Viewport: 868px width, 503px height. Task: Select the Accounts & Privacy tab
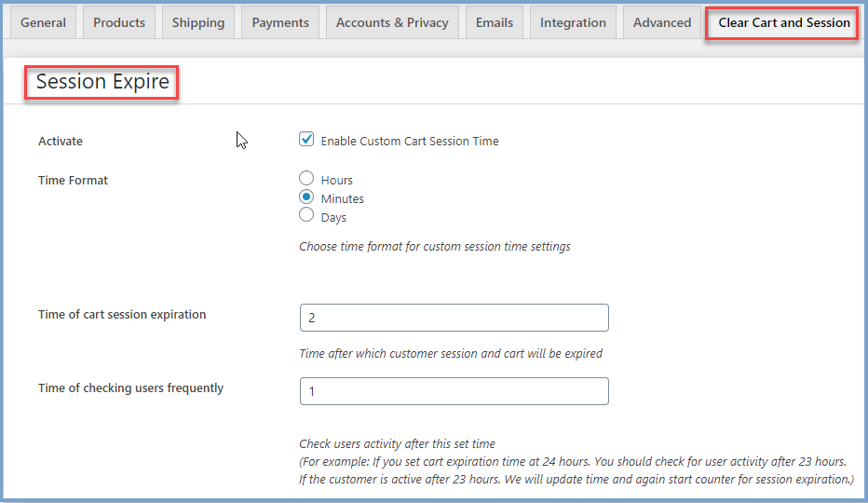pos(392,22)
